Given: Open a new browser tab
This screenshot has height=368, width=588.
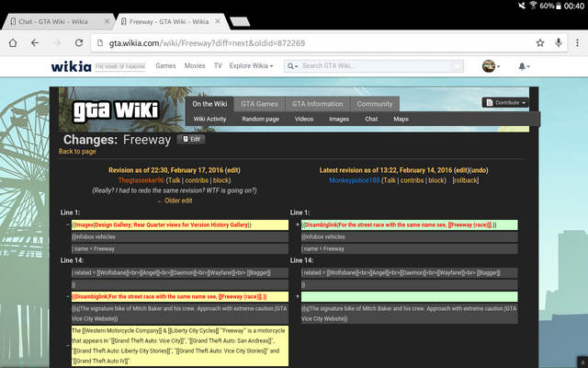Looking at the screenshot, I should [240, 21].
